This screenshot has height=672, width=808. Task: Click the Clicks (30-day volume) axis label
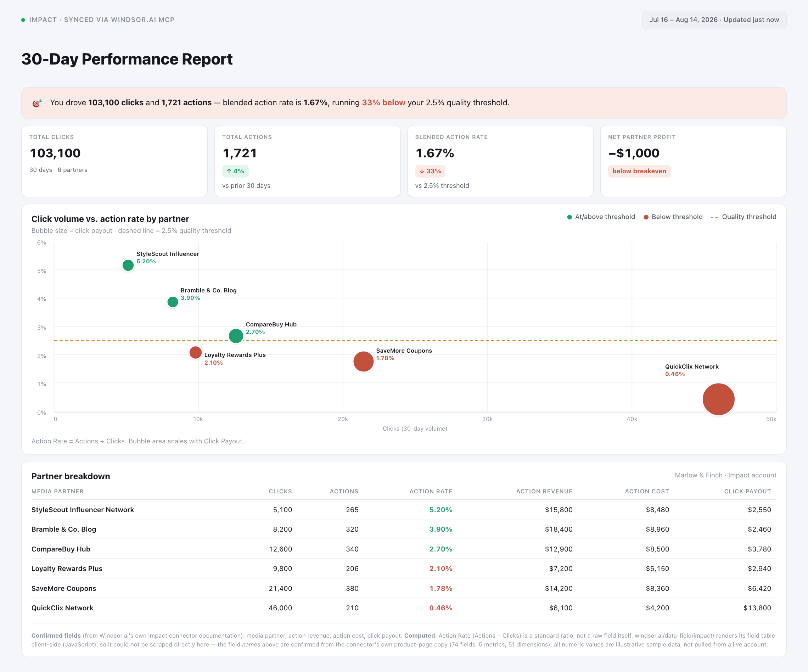[415, 429]
